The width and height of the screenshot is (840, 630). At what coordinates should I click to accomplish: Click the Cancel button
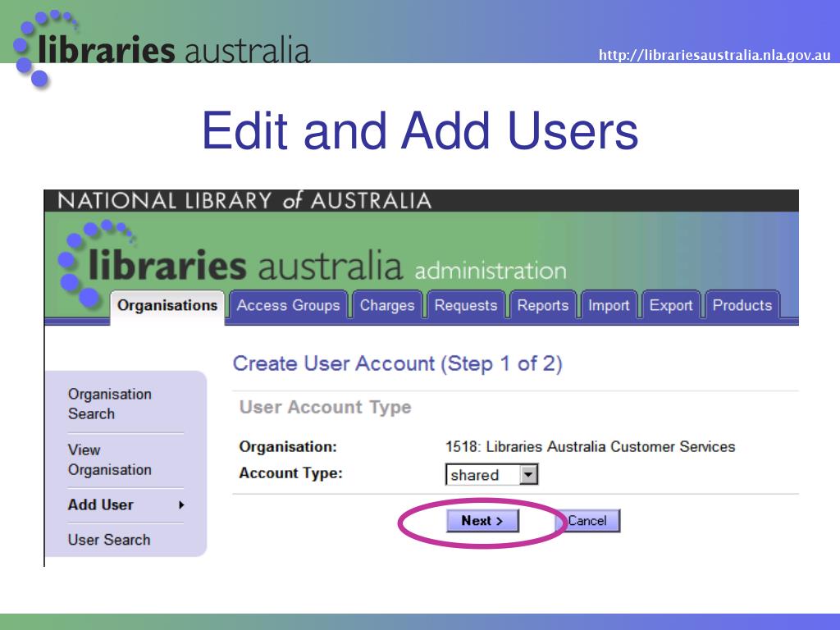click(x=587, y=521)
